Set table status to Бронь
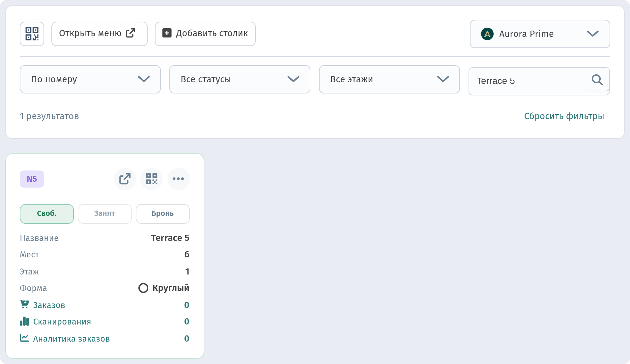Viewport: 630px width, 364px height. (163, 214)
